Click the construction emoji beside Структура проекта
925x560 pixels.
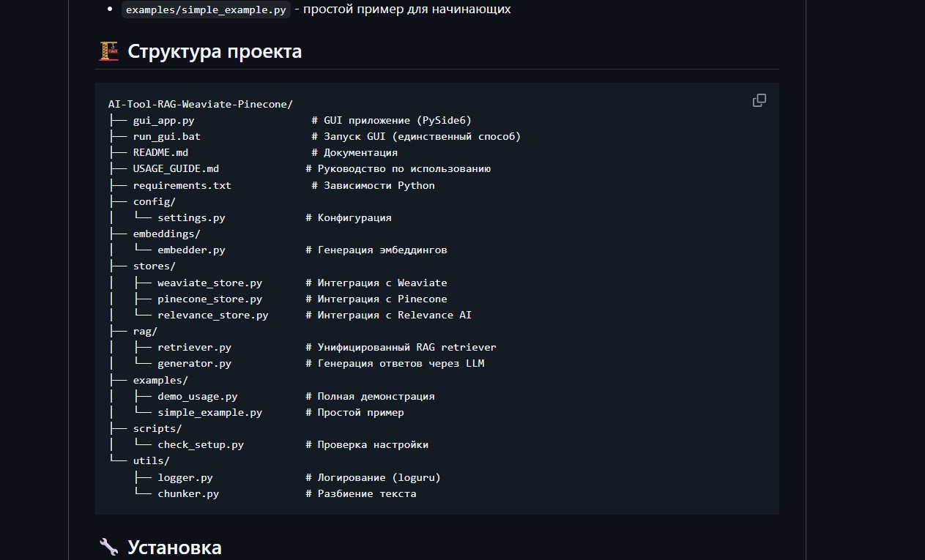[108, 51]
